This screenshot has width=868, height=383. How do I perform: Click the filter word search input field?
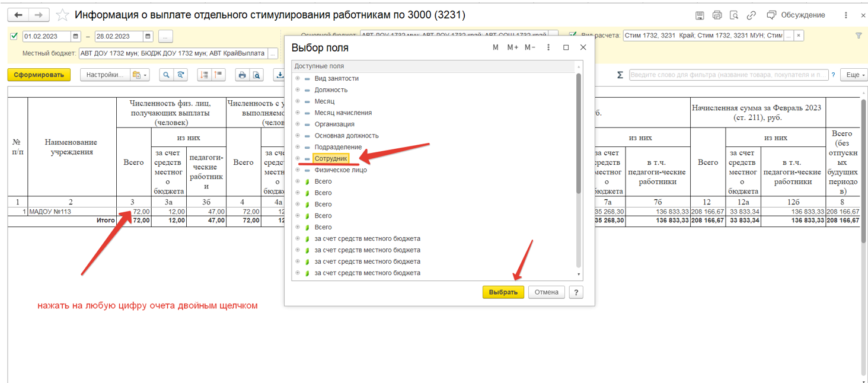coord(728,75)
